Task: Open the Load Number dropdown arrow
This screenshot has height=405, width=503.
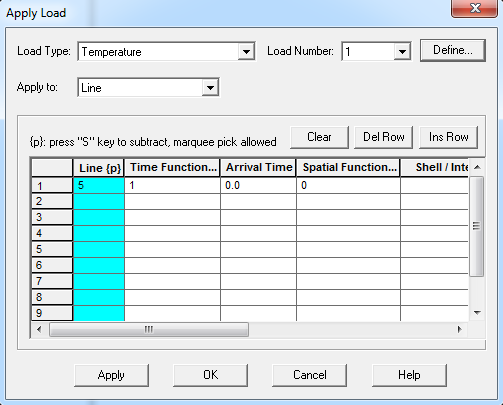Action: click(402, 52)
